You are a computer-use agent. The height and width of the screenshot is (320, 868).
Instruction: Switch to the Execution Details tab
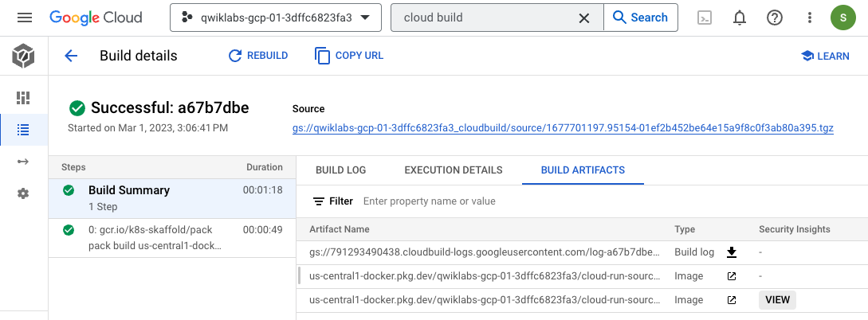click(453, 170)
